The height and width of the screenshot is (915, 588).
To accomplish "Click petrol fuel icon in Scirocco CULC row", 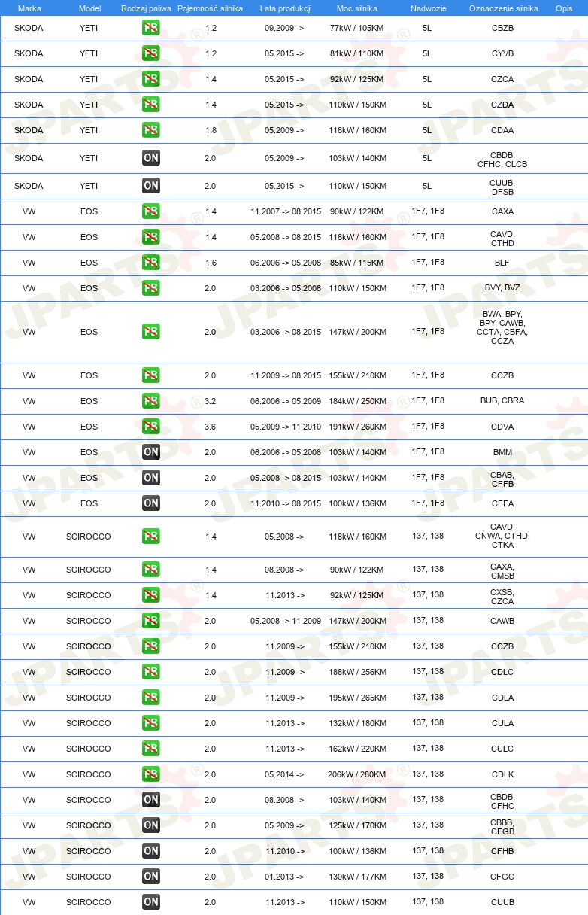I will click(x=151, y=749).
